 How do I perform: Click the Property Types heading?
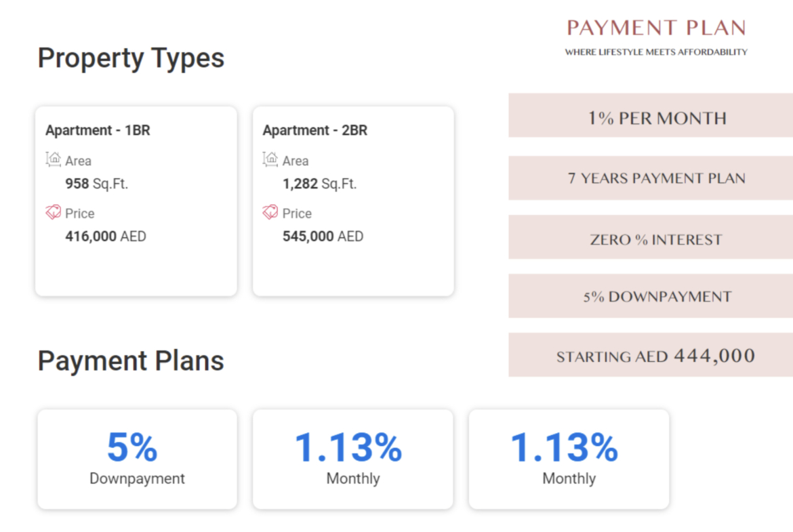tap(131, 58)
